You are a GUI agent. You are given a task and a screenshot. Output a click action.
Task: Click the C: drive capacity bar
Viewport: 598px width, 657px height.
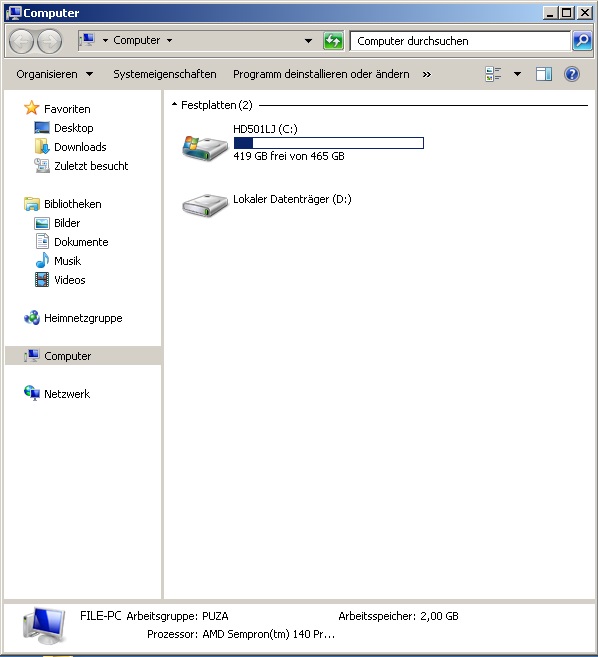pos(329,143)
